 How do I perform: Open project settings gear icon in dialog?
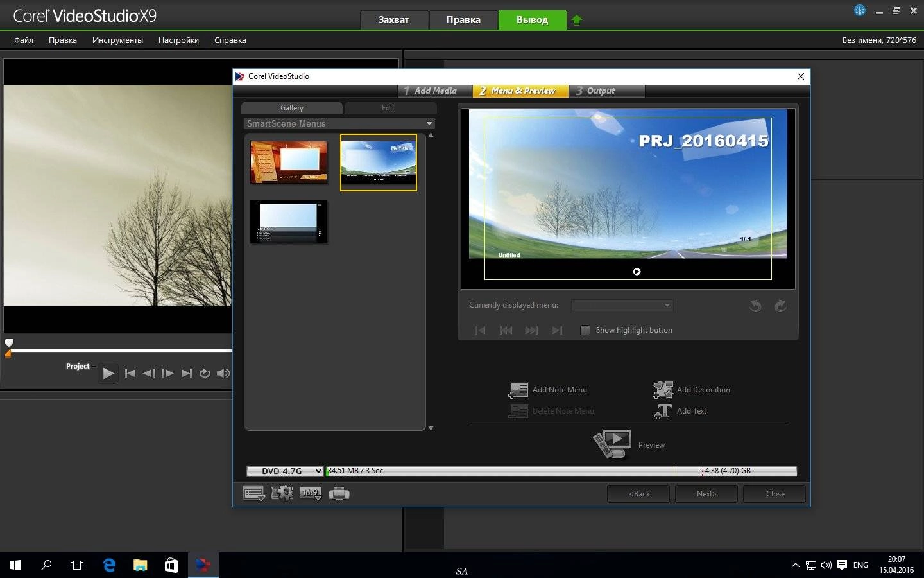[x=282, y=493]
